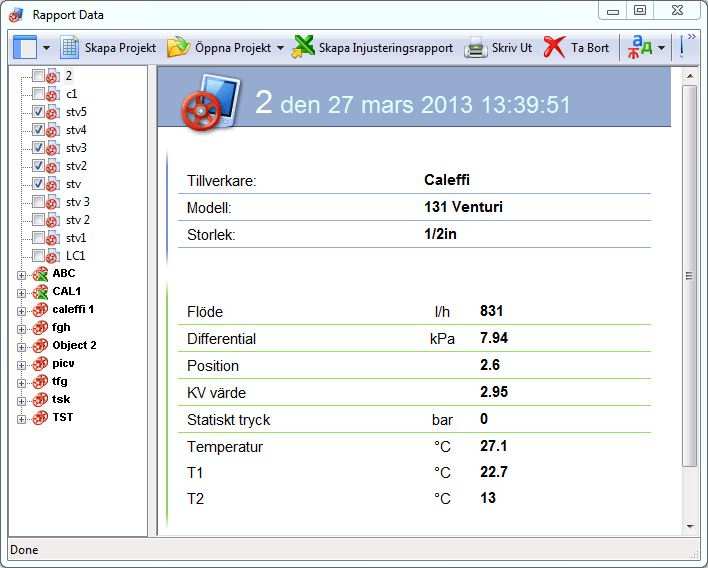This screenshot has height=568, width=708.
Task: Click the green Excel icon for Injusteringsrapport
Action: [303, 47]
